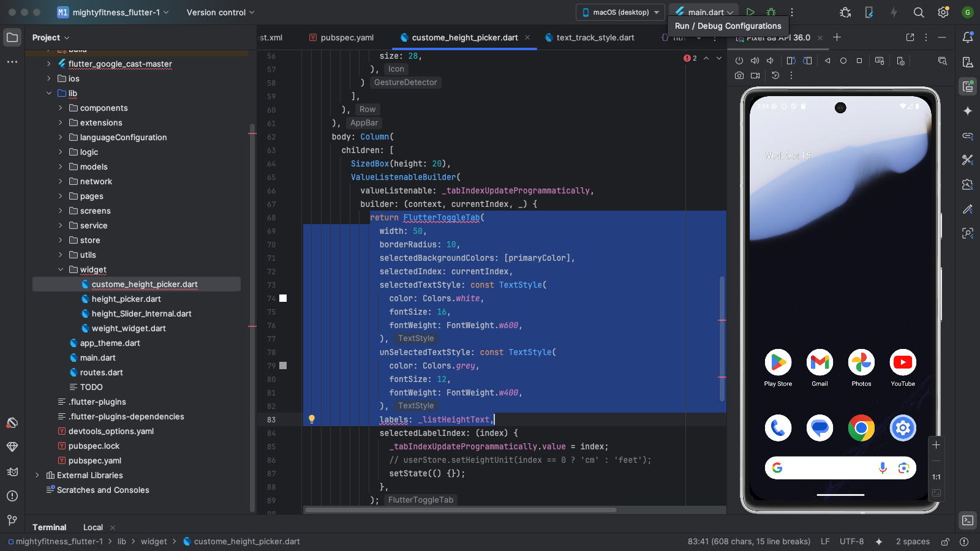Image resolution: width=980 pixels, height=551 pixels.
Task: Run the app with the green play button
Action: [x=750, y=12]
